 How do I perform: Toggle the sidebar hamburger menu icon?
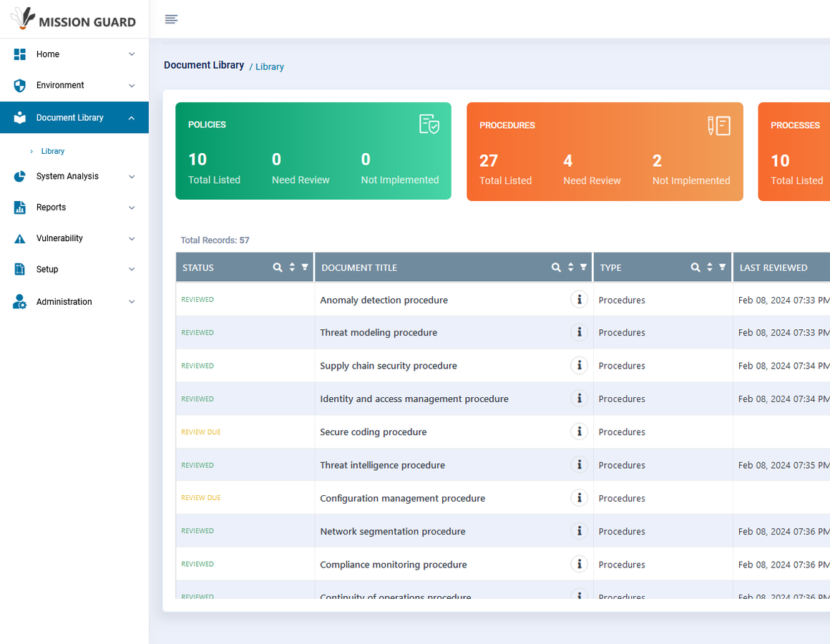point(171,19)
